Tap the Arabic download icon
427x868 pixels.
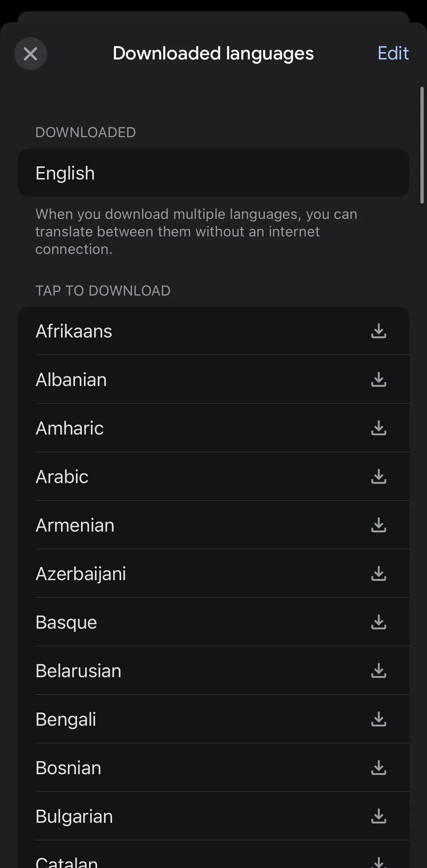(x=379, y=477)
